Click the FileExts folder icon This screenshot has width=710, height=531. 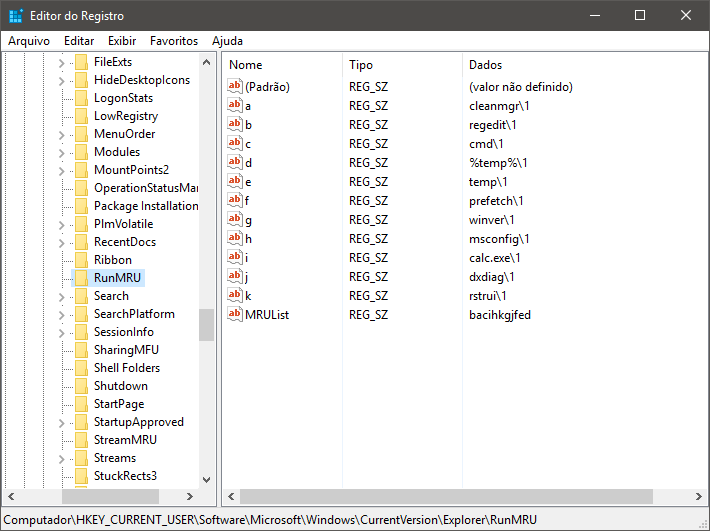coord(82,62)
